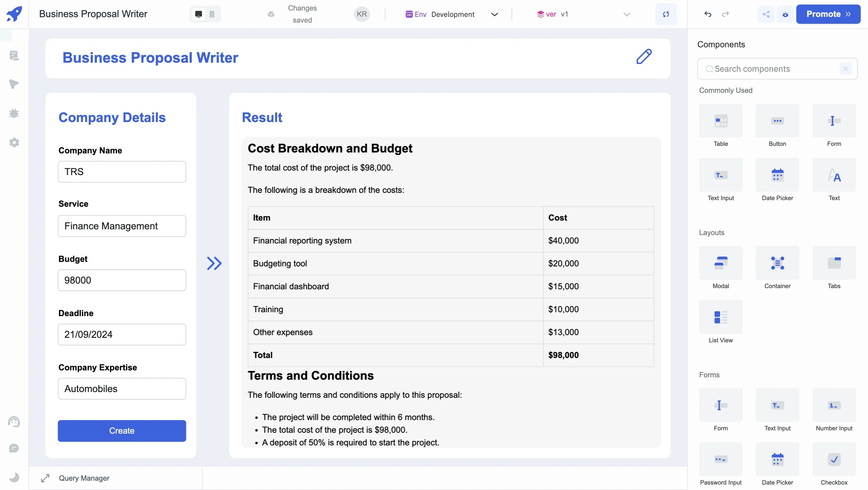Collapse the Company Details panel with double-chevron
The width and height of the screenshot is (868, 490).
(214, 264)
